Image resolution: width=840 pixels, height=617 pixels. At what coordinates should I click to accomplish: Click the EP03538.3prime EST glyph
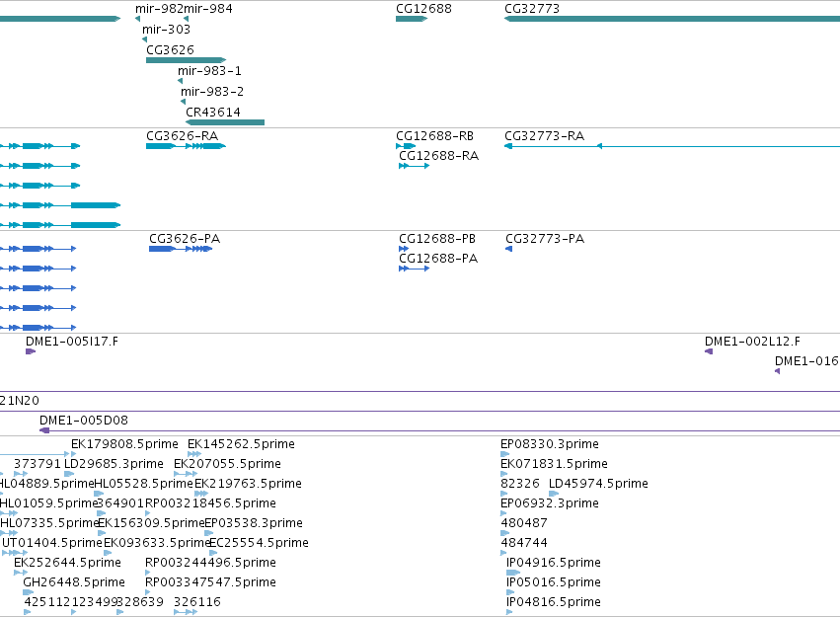[x=209, y=533]
